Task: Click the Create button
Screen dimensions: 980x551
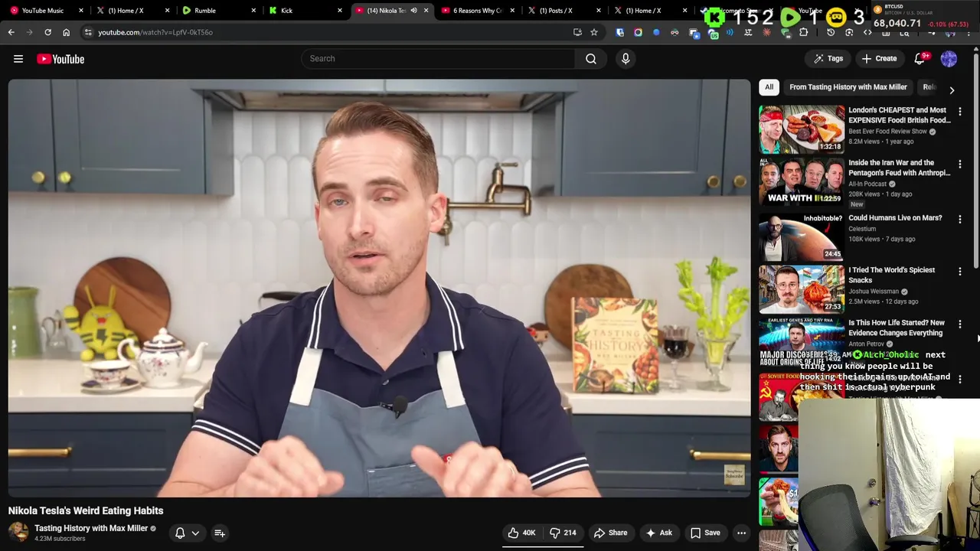Action: [x=879, y=59]
